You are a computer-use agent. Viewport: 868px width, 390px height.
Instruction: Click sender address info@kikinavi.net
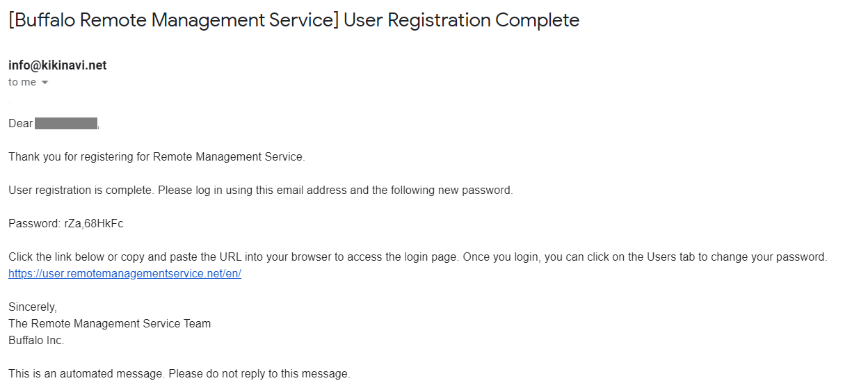pos(57,65)
